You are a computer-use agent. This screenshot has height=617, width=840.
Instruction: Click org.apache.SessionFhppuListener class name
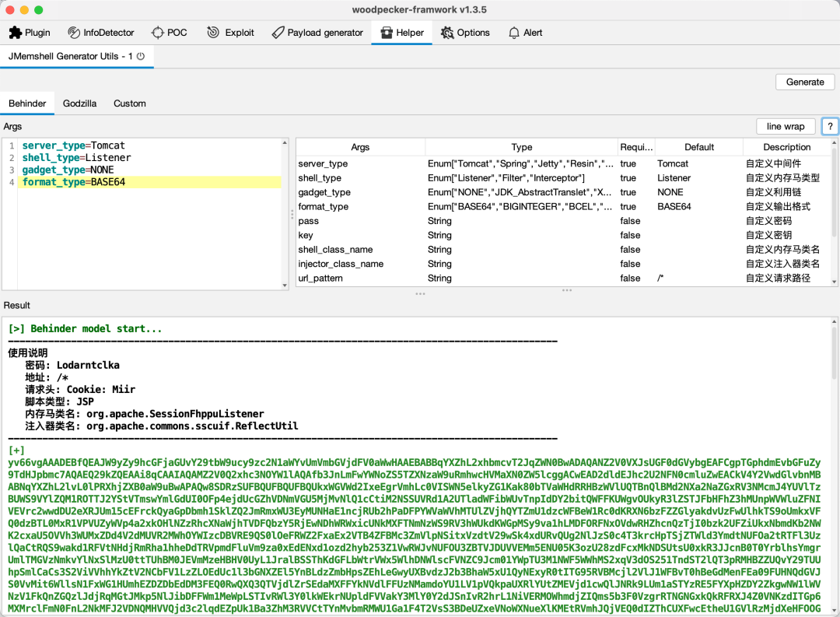[175, 414]
